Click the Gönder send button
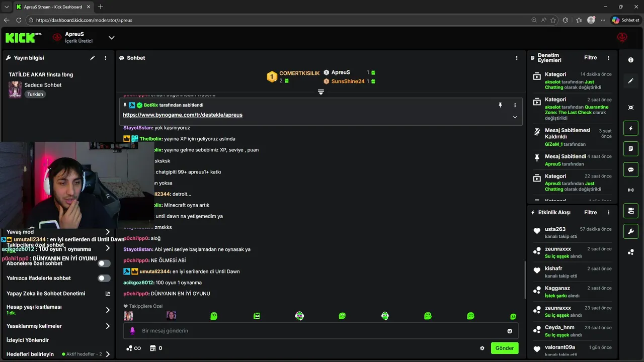 pos(505,348)
